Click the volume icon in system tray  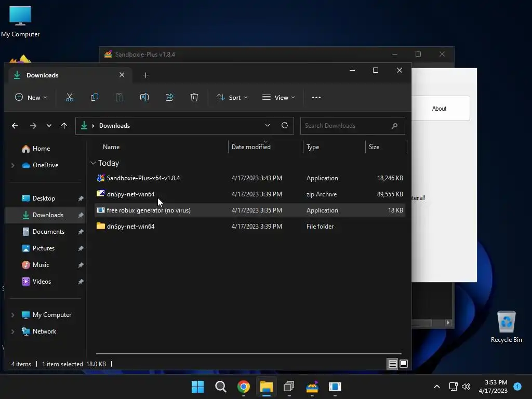coord(466,387)
